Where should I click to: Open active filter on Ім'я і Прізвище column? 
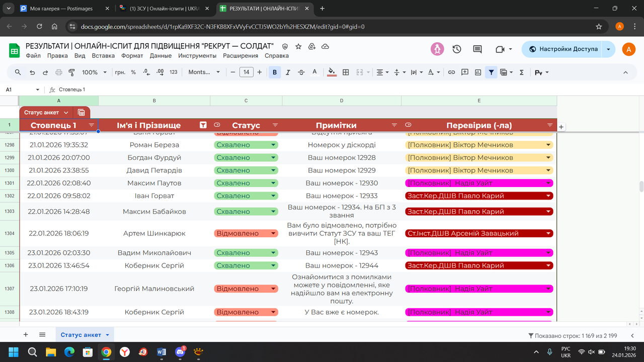pos(203,125)
